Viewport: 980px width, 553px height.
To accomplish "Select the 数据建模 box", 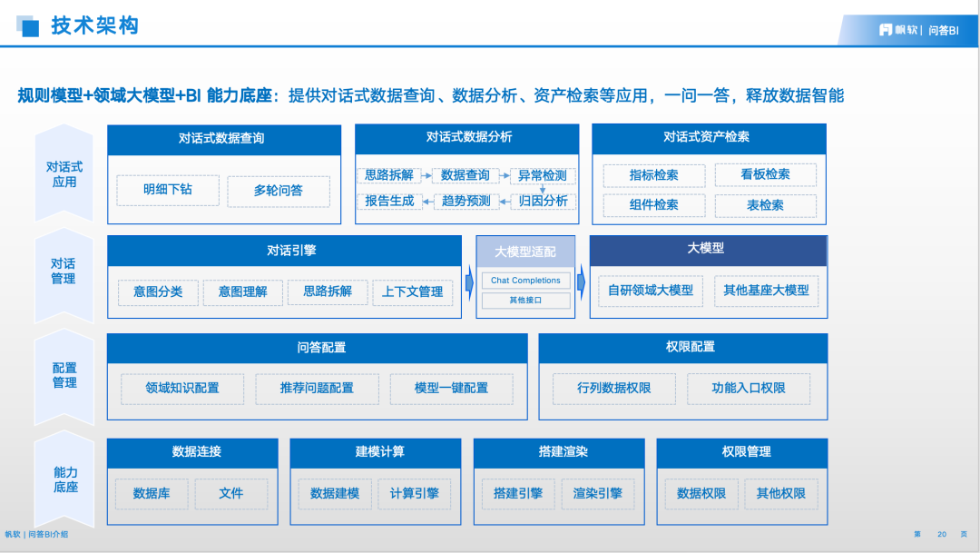I will click(x=335, y=494).
